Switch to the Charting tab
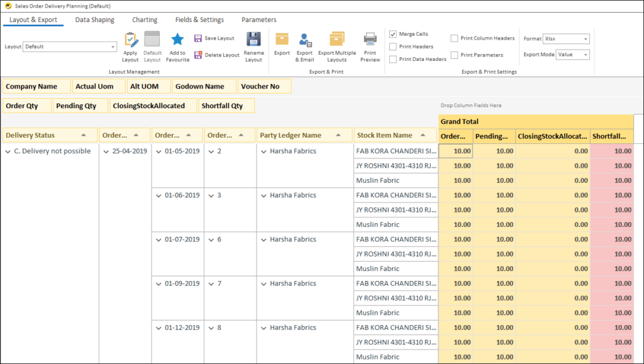644x364 pixels. pos(144,19)
